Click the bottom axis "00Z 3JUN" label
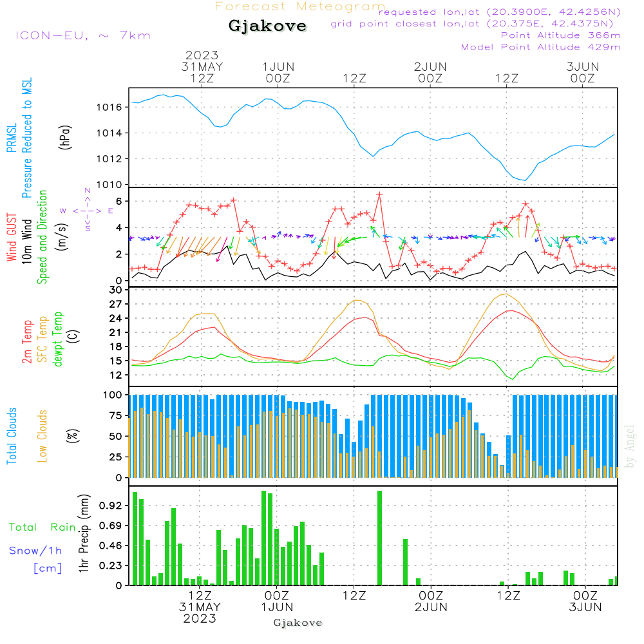The image size is (644, 644). 585,601
